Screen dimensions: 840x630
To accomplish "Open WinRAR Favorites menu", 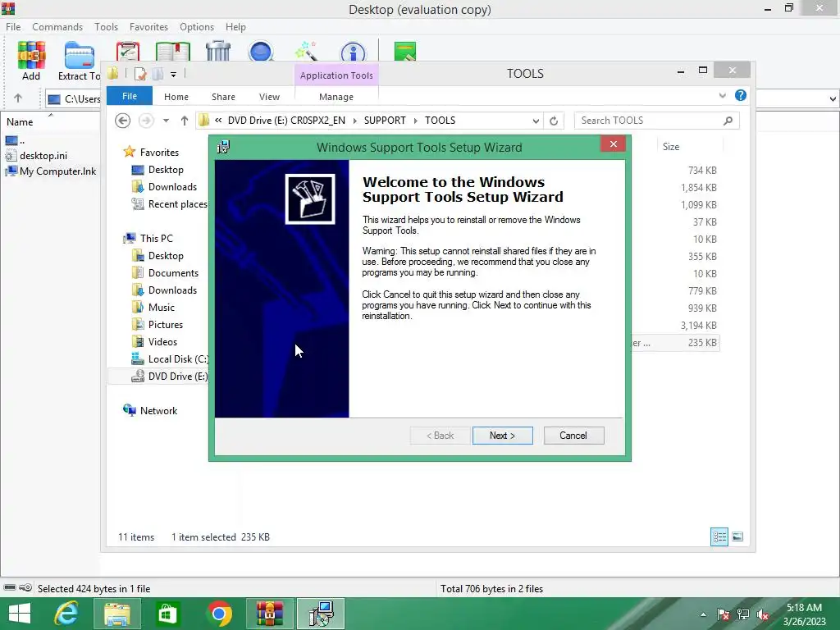I will (149, 27).
